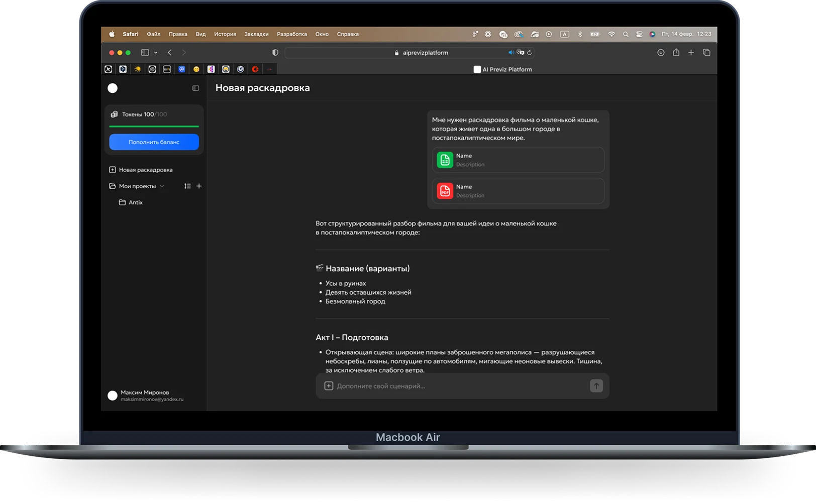Open the attached file with green icon
The width and height of the screenshot is (816, 504).
tap(518, 160)
